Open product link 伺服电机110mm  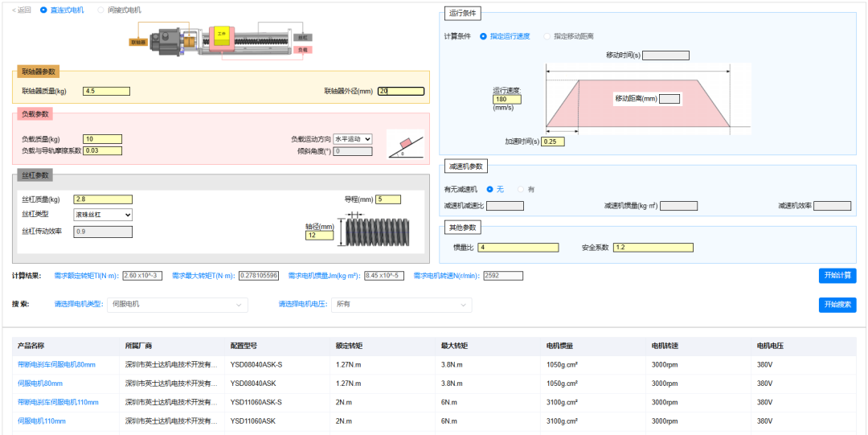tap(42, 421)
